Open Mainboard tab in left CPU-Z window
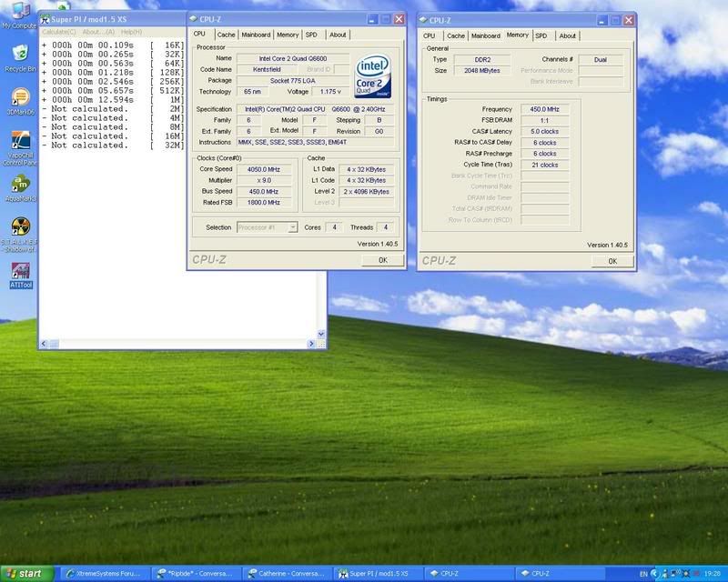Image resolution: width=728 pixels, height=582 pixels. 256,35
